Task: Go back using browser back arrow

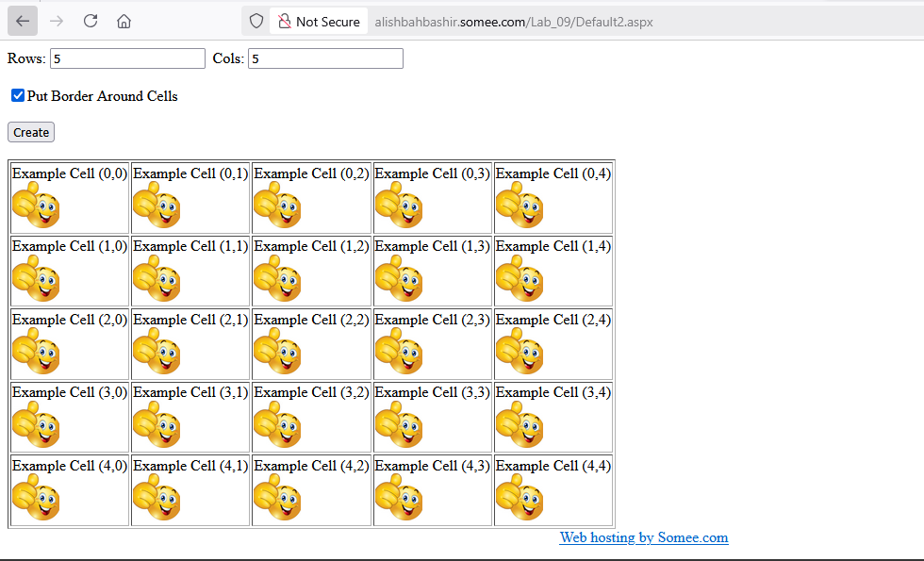Action: 23,21
